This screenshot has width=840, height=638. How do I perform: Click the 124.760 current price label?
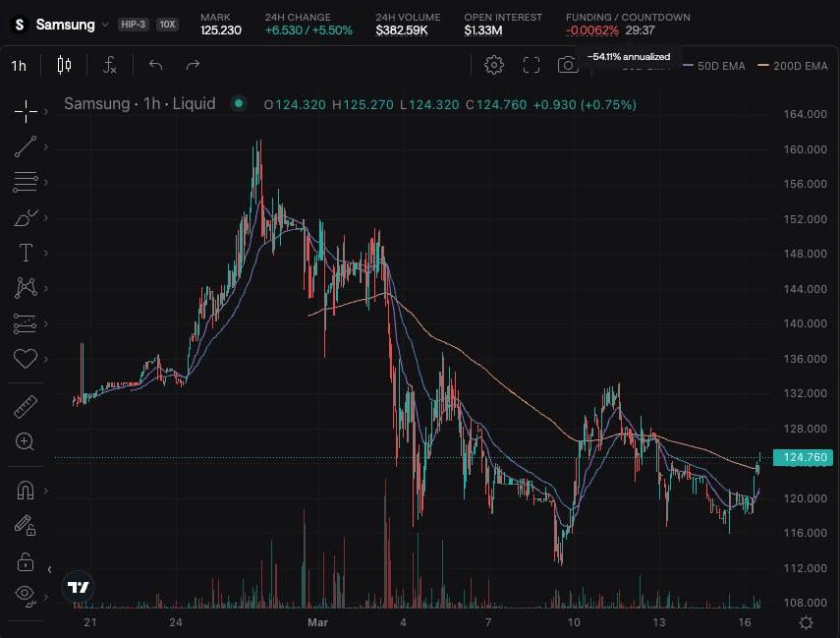[803, 457]
